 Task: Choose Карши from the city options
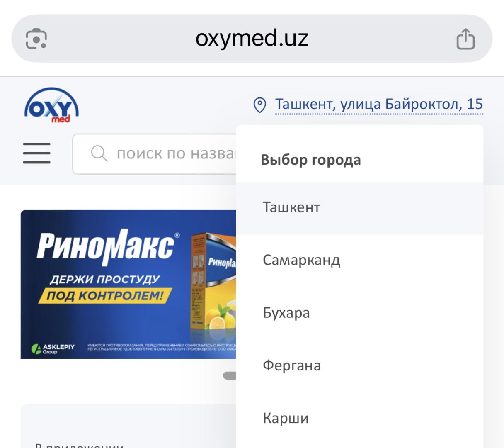[x=286, y=418]
